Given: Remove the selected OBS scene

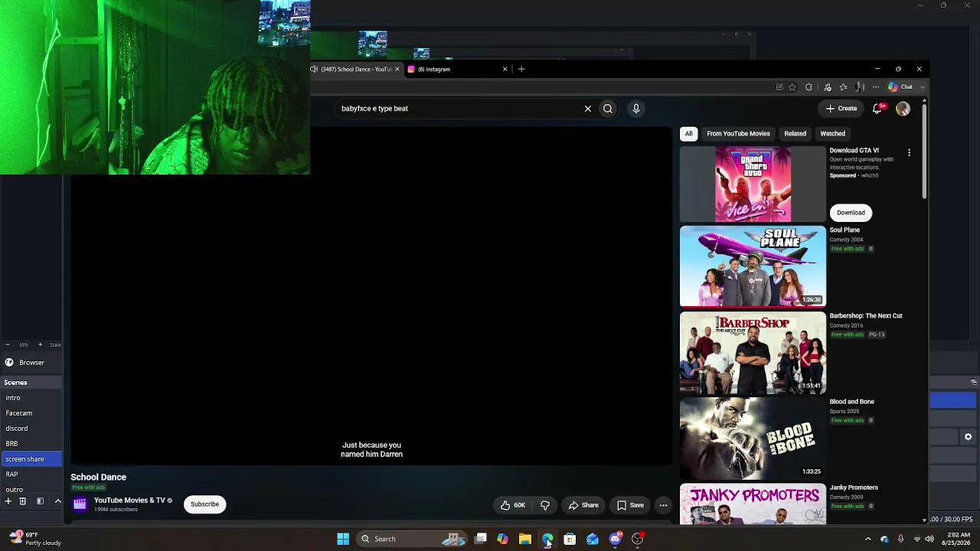Looking at the screenshot, I should point(23,501).
